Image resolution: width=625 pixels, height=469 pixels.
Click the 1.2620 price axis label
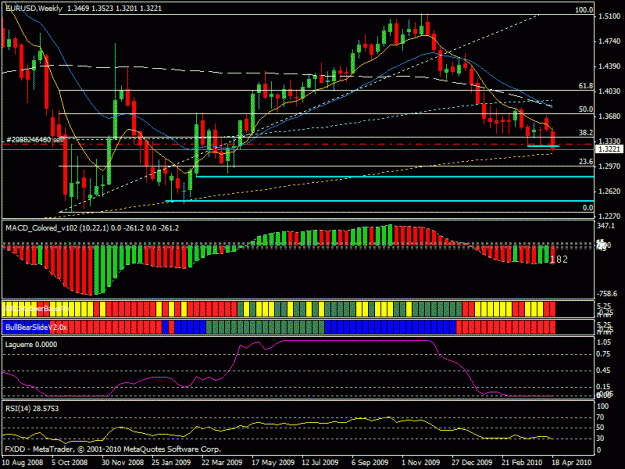609,191
